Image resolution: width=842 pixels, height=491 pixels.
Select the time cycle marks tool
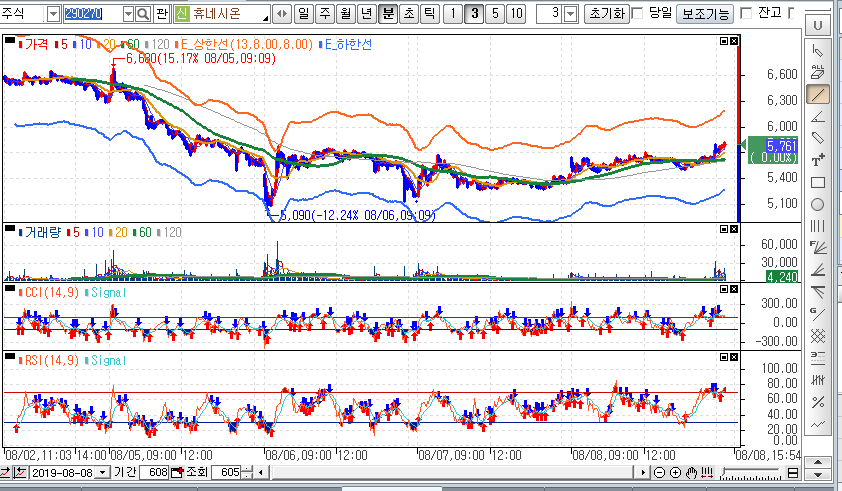(817, 380)
